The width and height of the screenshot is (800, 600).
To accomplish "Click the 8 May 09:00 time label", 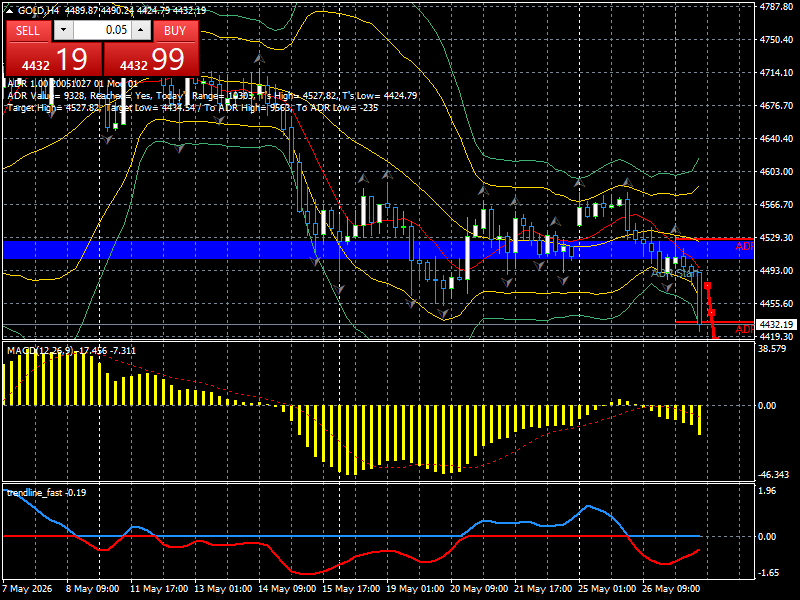I will coord(92,589).
